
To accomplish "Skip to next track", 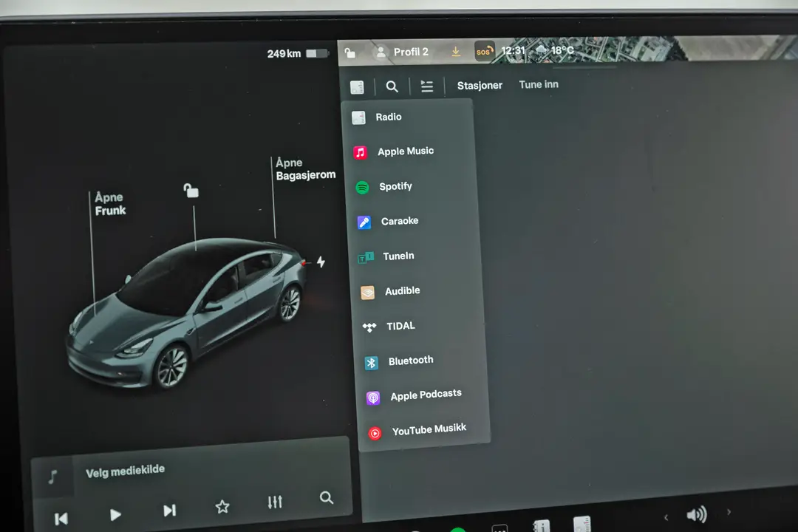I will 169,510.
